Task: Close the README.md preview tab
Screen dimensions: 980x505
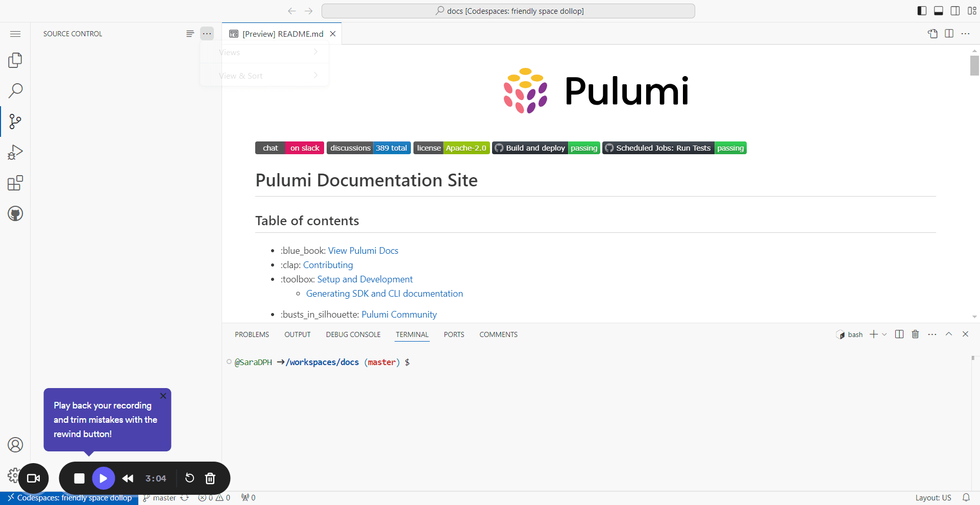Action: (333, 34)
